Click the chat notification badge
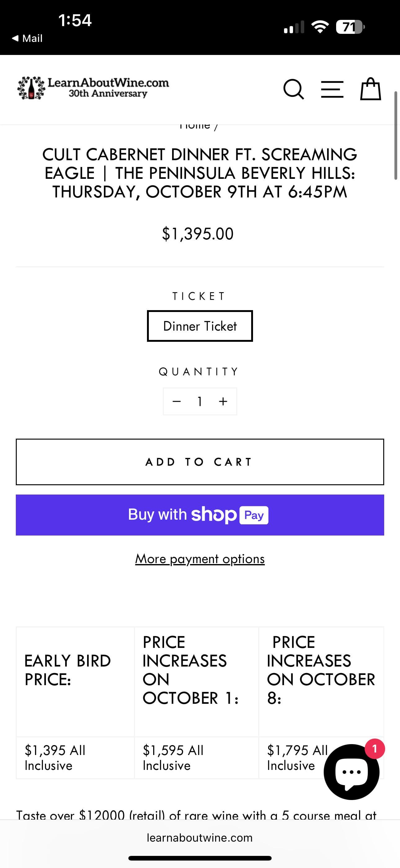The width and height of the screenshot is (400, 868). [374, 749]
